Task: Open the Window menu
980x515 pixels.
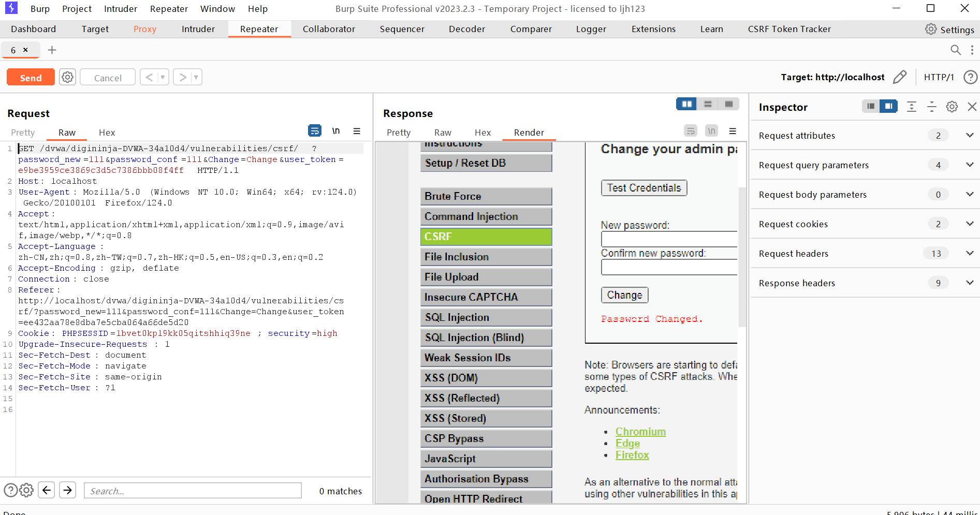Action: tap(217, 9)
